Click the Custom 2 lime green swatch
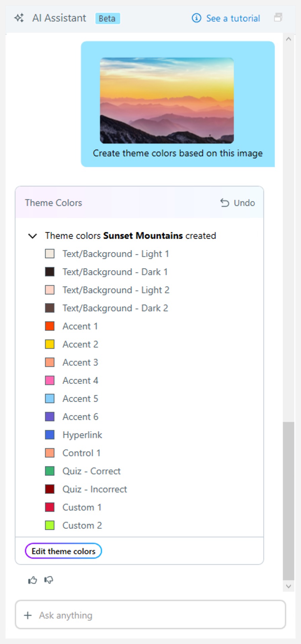The height and width of the screenshot is (644, 301). click(50, 525)
